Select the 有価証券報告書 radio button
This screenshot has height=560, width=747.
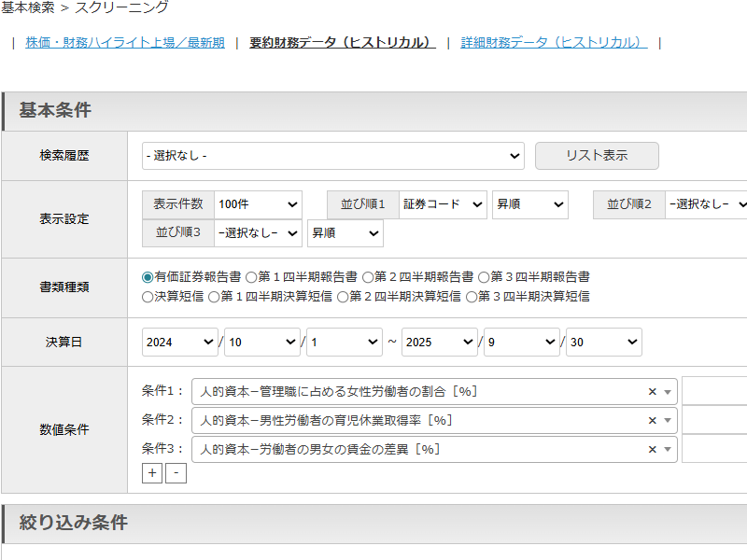(x=148, y=277)
